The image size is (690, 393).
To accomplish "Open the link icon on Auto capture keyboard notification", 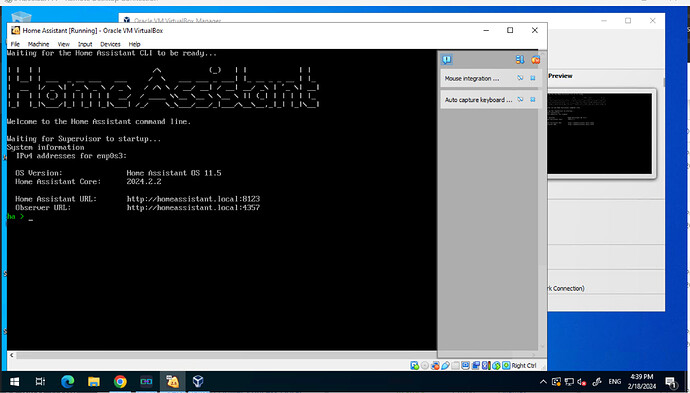I will 520,99.
